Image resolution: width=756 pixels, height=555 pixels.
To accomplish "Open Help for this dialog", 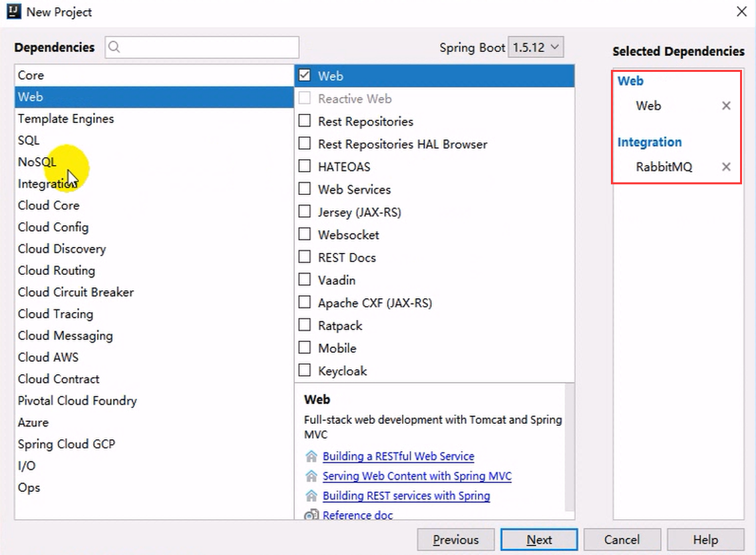I will coord(705,540).
